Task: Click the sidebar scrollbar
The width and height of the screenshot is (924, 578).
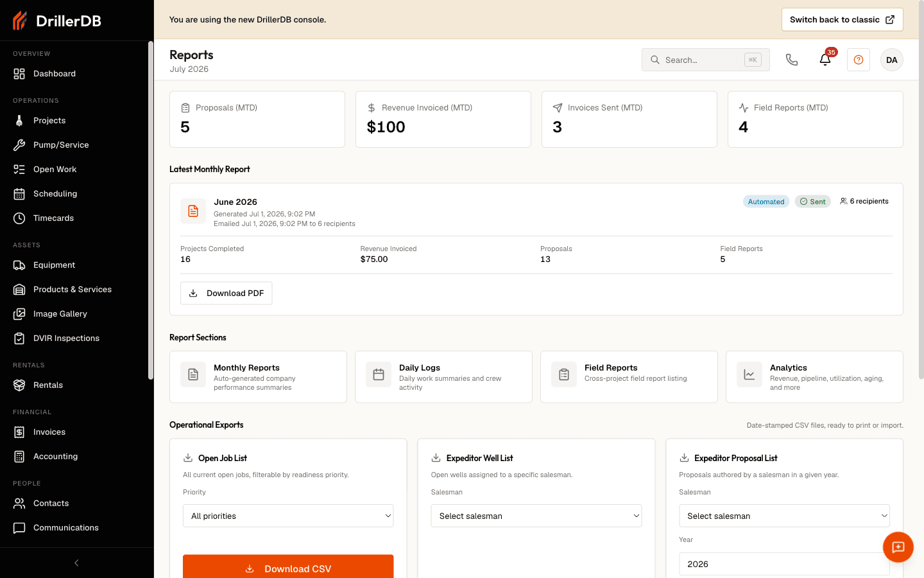Action: point(151,211)
